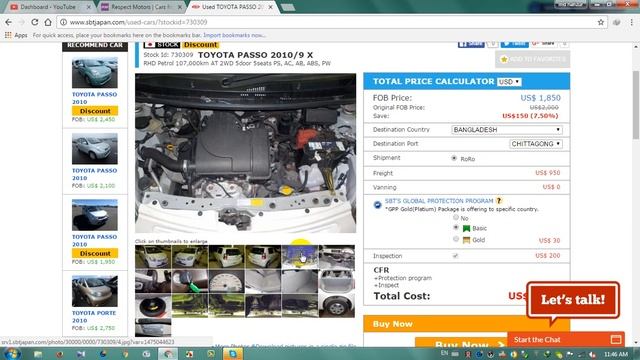Screen dimensions: 640x360
Task: Toggle the Inspection checkbox
Action: (455, 256)
